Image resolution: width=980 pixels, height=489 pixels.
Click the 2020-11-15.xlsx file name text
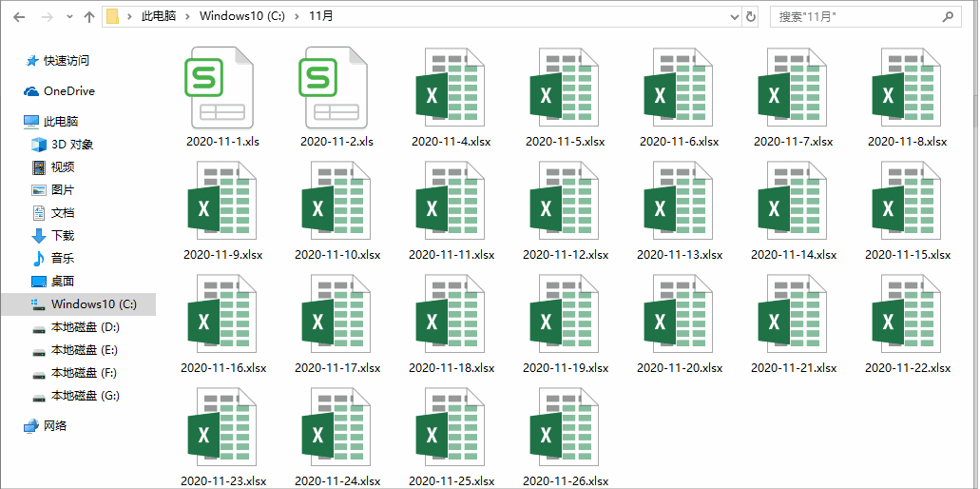click(x=908, y=255)
